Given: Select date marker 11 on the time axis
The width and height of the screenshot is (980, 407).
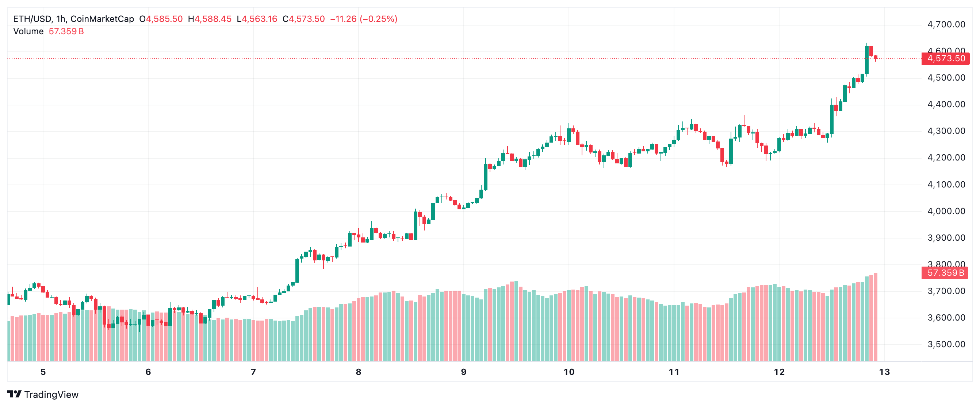Looking at the screenshot, I should [x=674, y=372].
